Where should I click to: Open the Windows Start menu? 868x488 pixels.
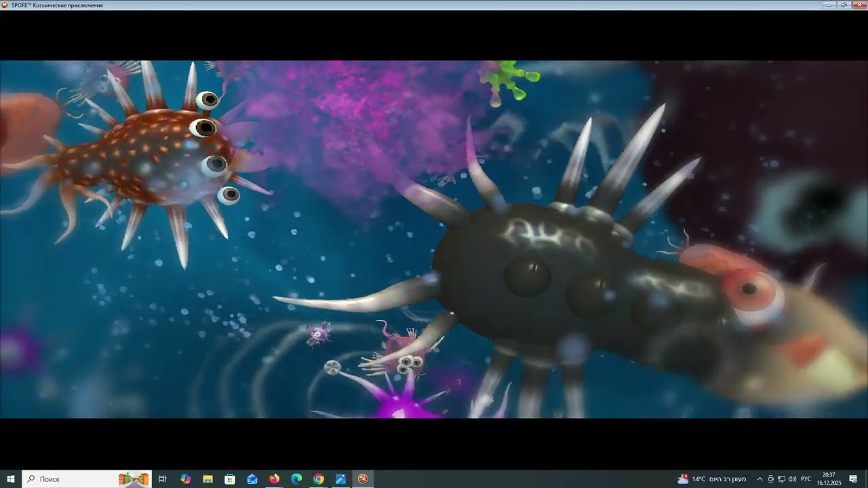pyautogui.click(x=10, y=479)
